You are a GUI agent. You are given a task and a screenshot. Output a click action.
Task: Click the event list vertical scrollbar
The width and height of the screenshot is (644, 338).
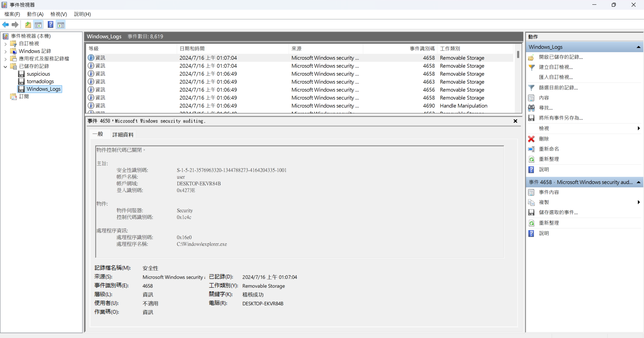(x=518, y=79)
